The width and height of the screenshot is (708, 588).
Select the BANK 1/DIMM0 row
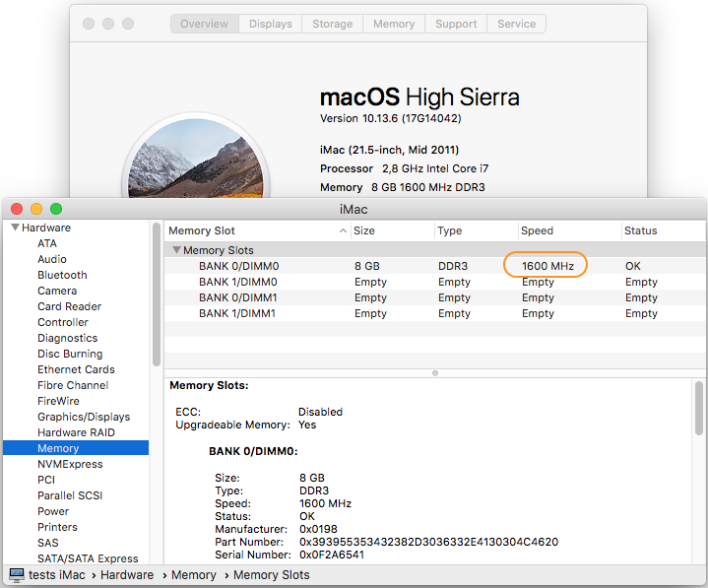point(435,282)
